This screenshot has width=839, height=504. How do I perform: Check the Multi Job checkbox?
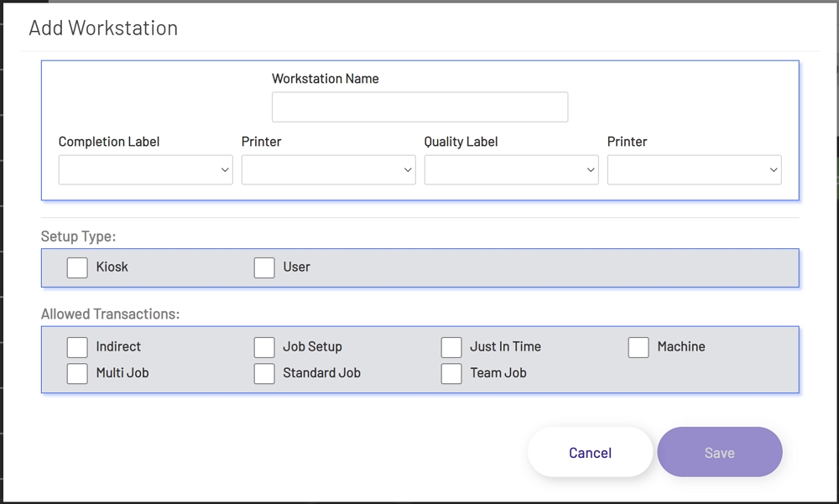pyautogui.click(x=77, y=373)
